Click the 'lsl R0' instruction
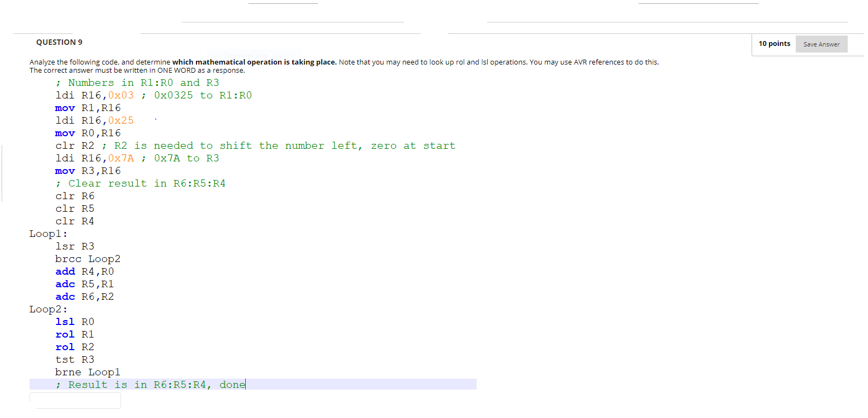The width and height of the screenshot is (868, 418). [x=74, y=322]
